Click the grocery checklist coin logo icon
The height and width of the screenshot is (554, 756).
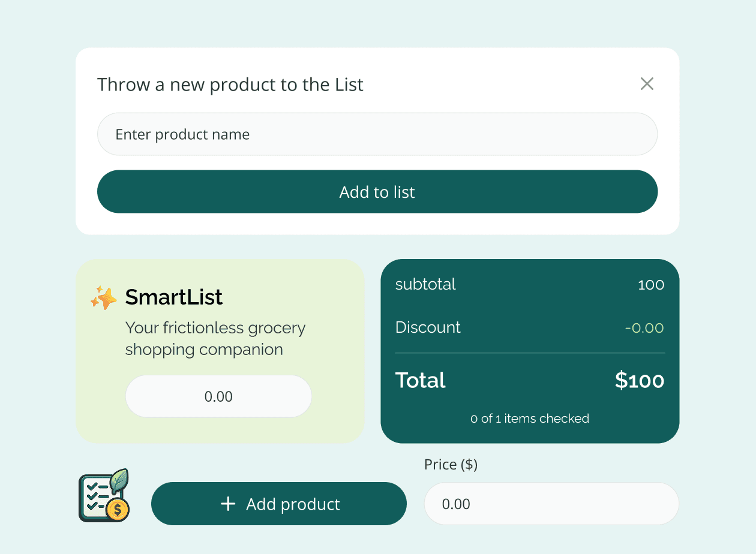click(x=104, y=496)
